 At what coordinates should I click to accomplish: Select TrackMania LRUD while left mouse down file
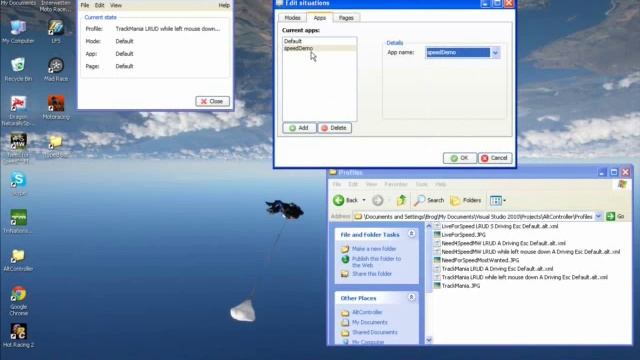tap(524, 278)
